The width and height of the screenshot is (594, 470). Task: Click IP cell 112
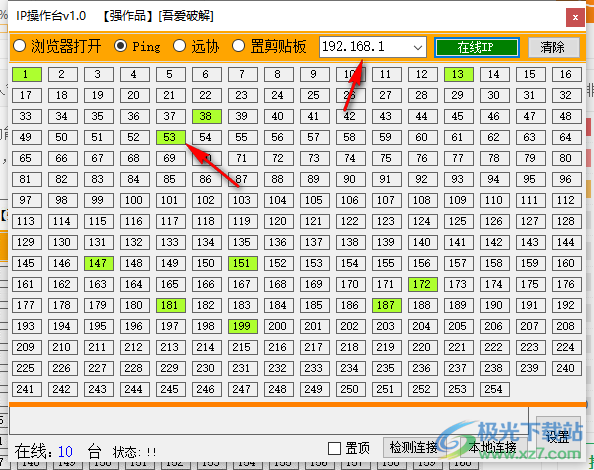pos(566,200)
